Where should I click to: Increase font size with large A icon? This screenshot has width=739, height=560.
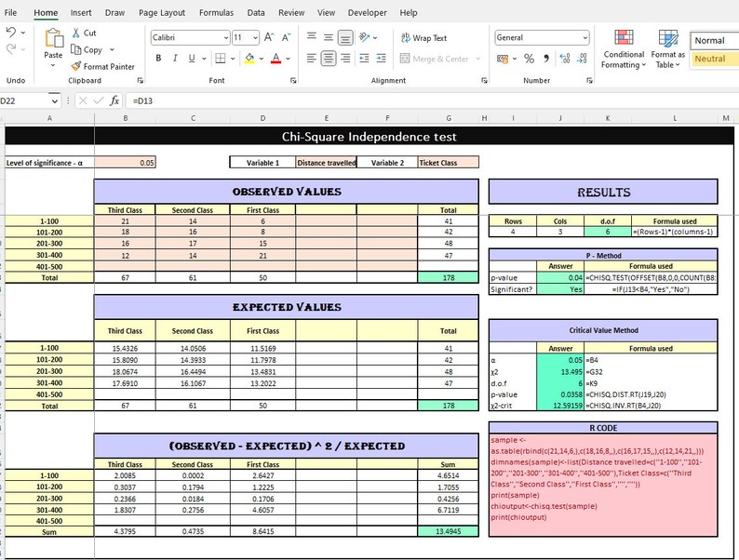(269, 37)
